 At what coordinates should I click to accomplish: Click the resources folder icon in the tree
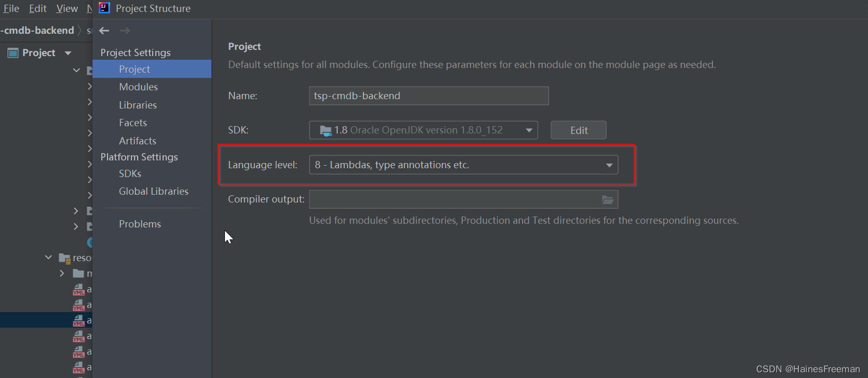(x=64, y=258)
